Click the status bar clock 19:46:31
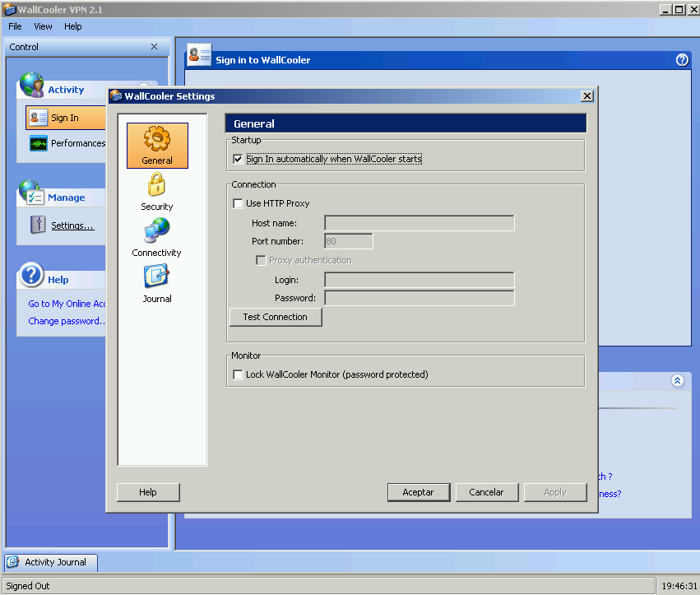This screenshot has width=700, height=595. 679,586
